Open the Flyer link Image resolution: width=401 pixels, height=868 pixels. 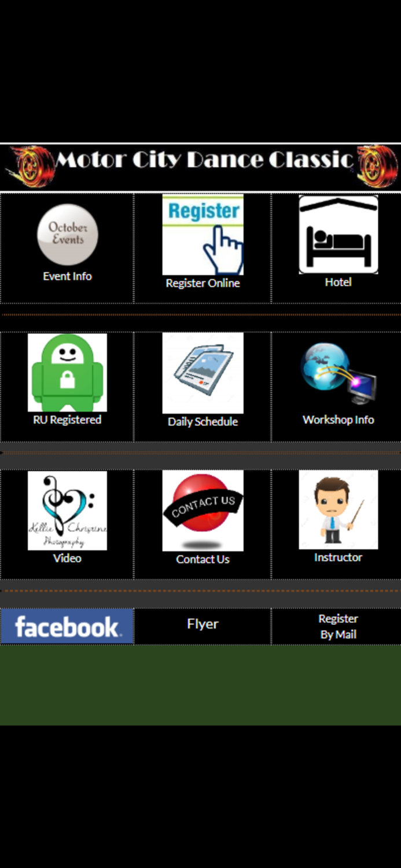[x=203, y=624]
